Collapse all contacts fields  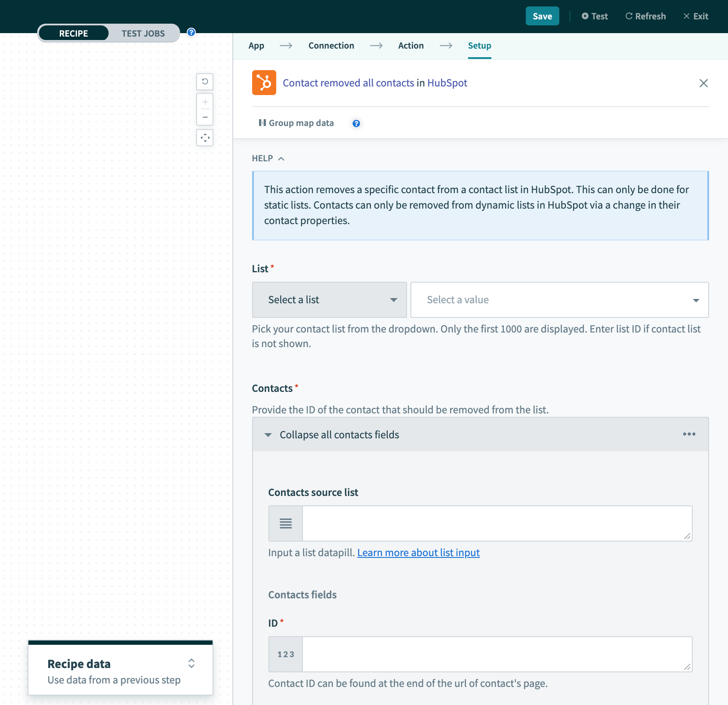pyautogui.click(x=339, y=434)
